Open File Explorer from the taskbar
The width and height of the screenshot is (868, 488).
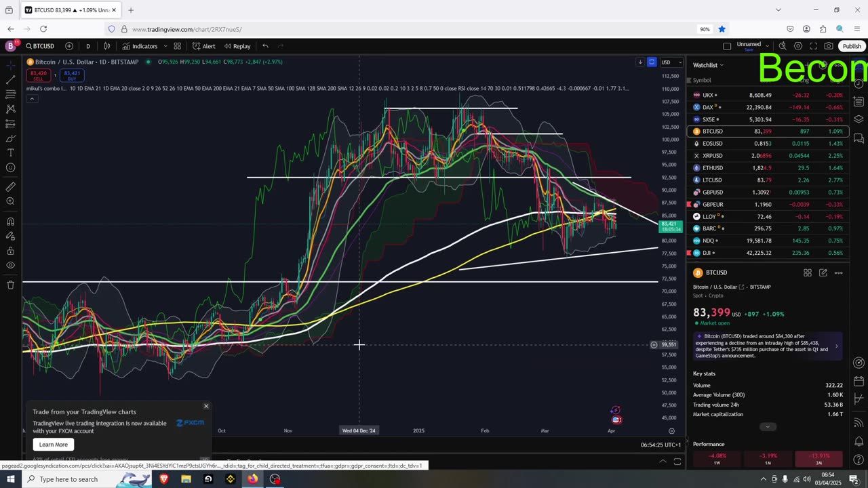click(x=186, y=479)
